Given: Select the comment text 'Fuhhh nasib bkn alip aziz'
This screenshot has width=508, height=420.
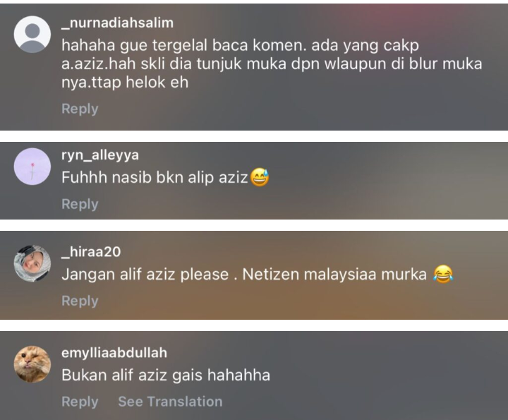Looking at the screenshot, I should (x=155, y=178).
